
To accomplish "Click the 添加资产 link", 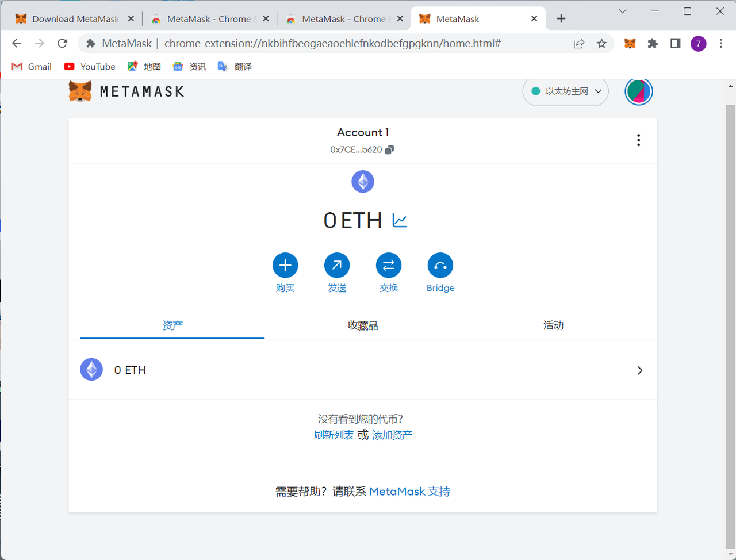I will [x=392, y=435].
